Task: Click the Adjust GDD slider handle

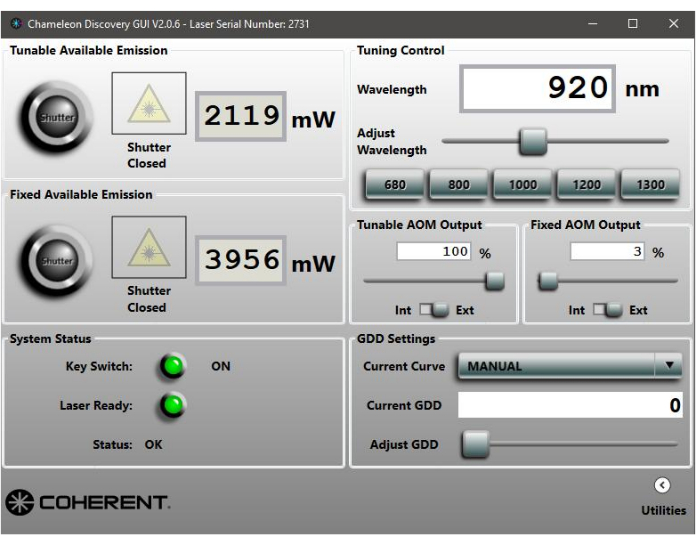Action: (475, 444)
